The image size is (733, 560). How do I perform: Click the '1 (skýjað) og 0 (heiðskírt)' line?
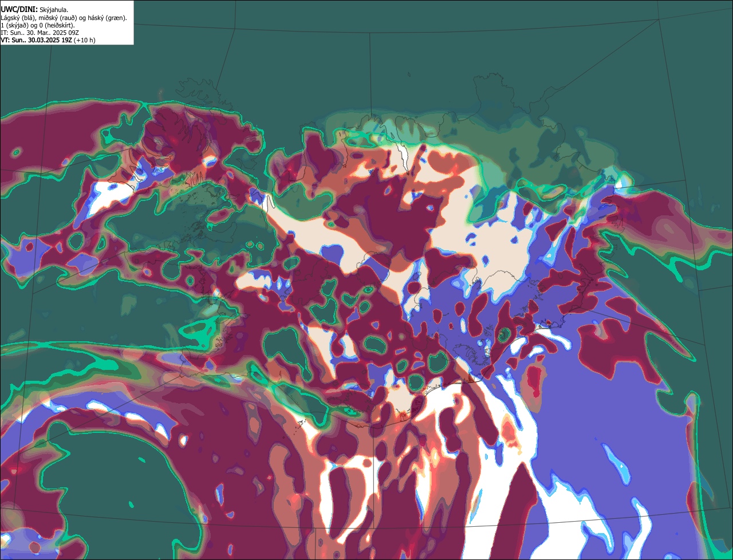(38, 25)
